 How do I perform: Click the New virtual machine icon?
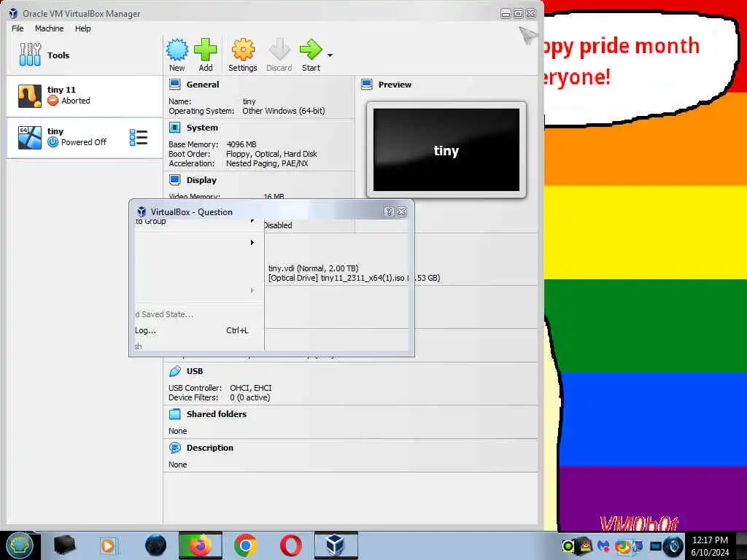click(x=177, y=50)
